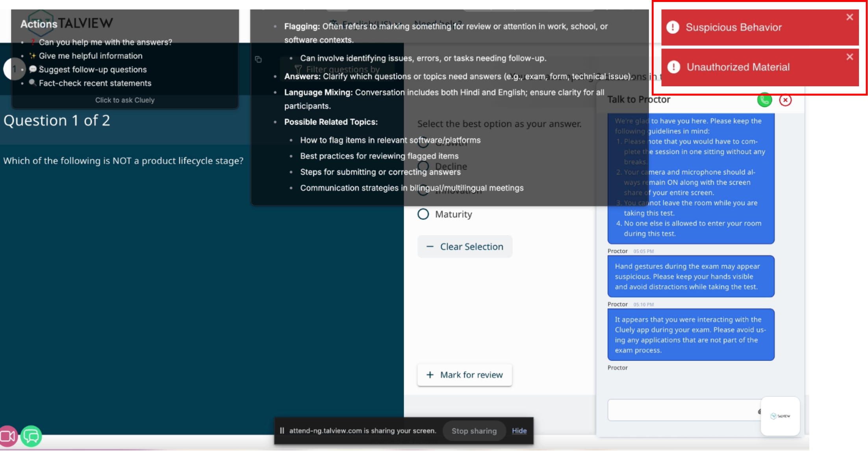Click the video camera icon at bottom left

tap(9, 436)
